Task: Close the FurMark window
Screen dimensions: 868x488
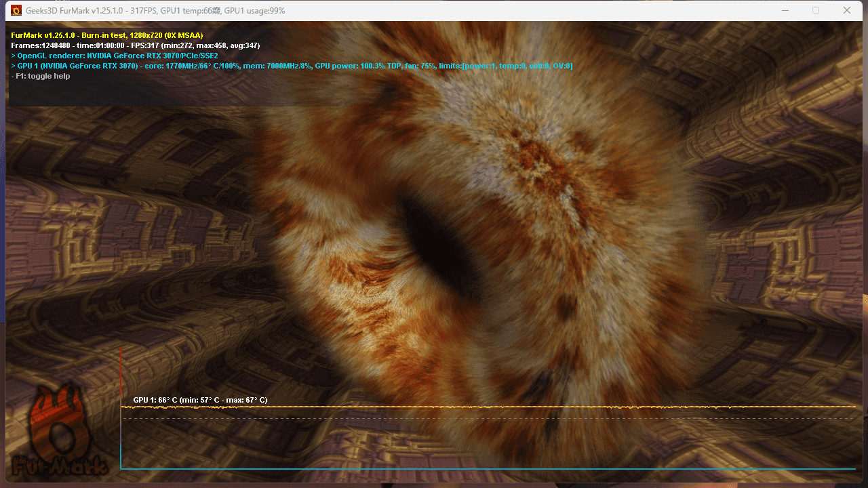Action: point(847,10)
